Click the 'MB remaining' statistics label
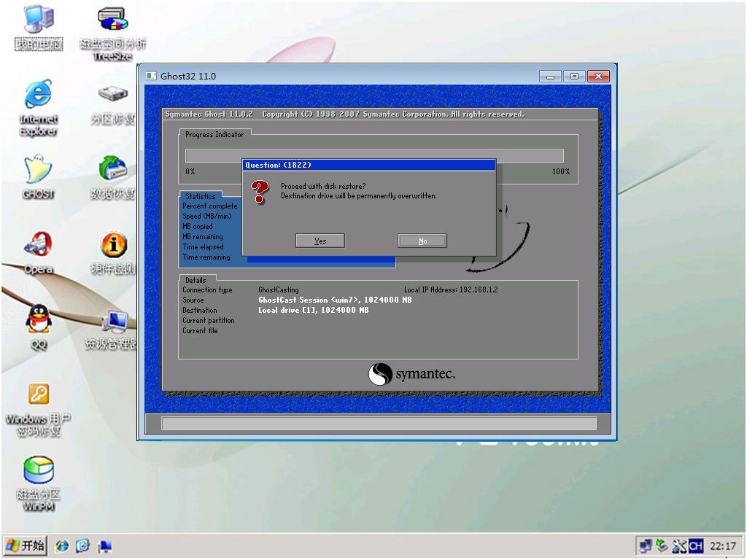Screen dimensions: 747x560 pyautogui.click(x=203, y=237)
